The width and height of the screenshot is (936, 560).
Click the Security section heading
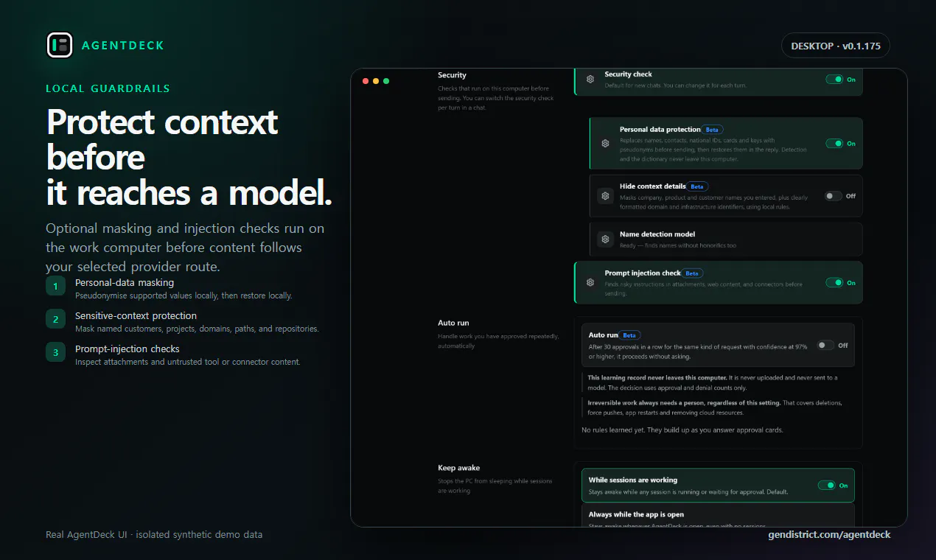452,75
